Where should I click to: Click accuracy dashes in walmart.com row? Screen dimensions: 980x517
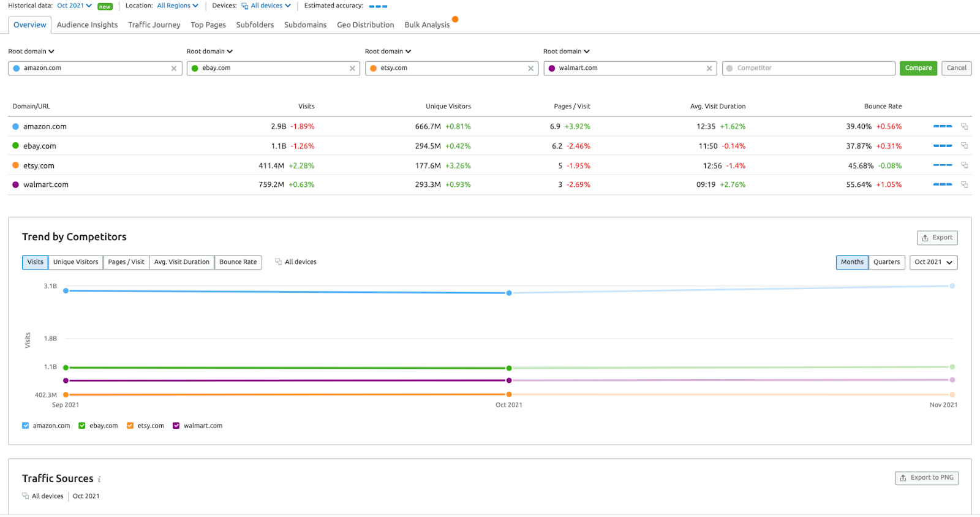point(943,184)
